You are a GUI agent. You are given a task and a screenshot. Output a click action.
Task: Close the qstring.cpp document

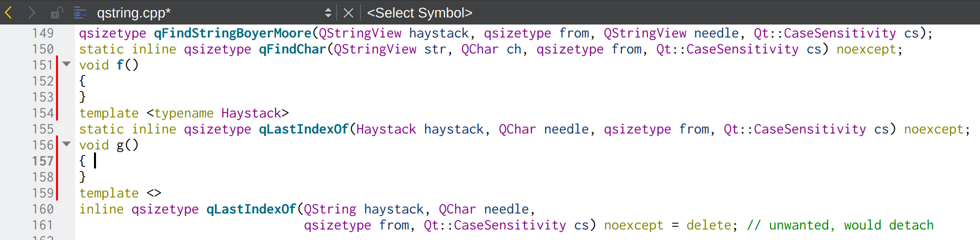(x=348, y=12)
